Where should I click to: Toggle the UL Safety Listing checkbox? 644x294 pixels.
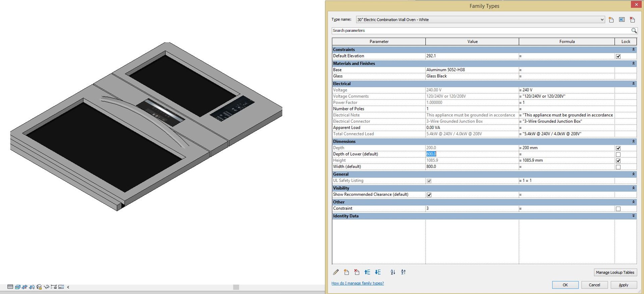coord(429,181)
